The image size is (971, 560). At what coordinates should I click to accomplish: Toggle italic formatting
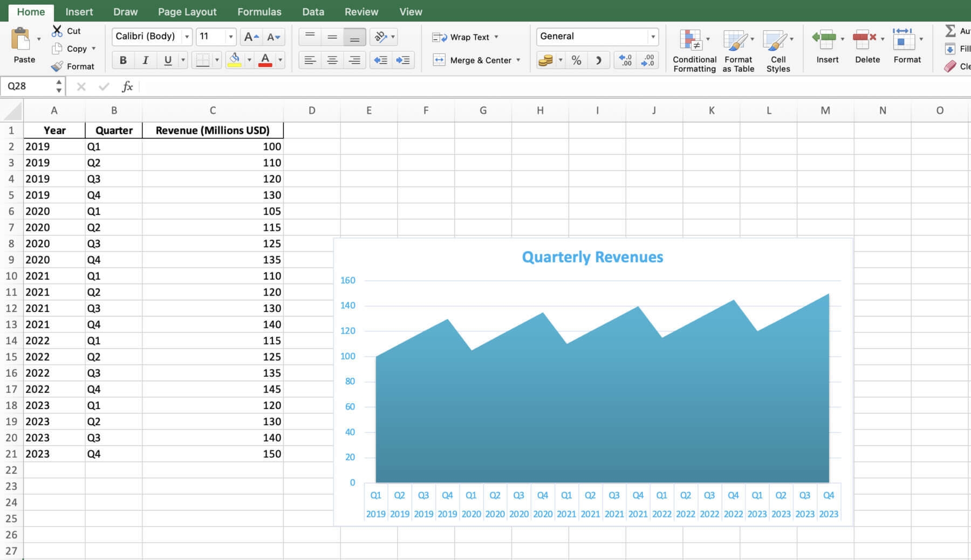(145, 60)
